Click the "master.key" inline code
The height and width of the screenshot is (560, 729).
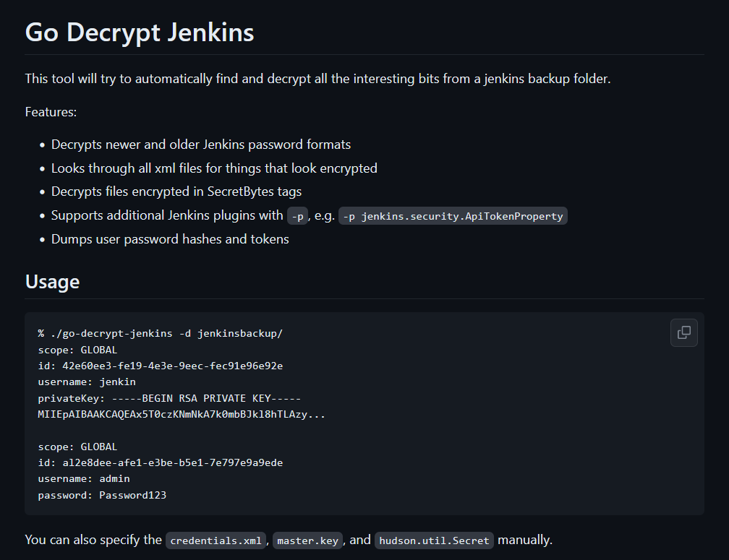click(x=308, y=540)
